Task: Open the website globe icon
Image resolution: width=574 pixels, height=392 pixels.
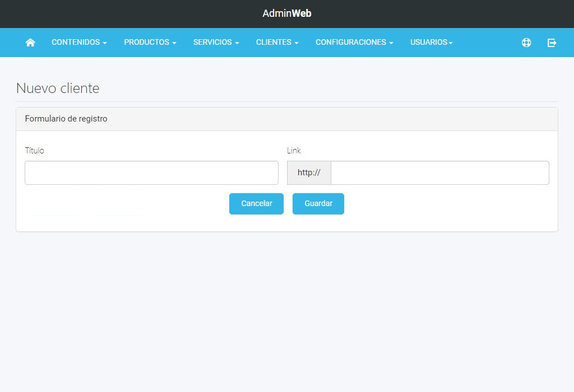Action: [526, 42]
